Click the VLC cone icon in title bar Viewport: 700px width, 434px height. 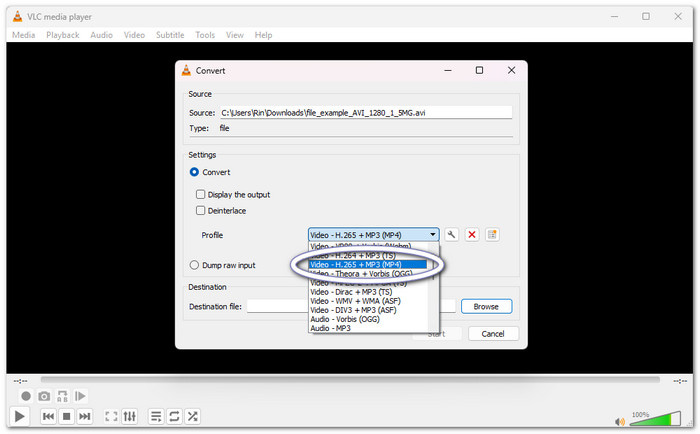(x=17, y=17)
